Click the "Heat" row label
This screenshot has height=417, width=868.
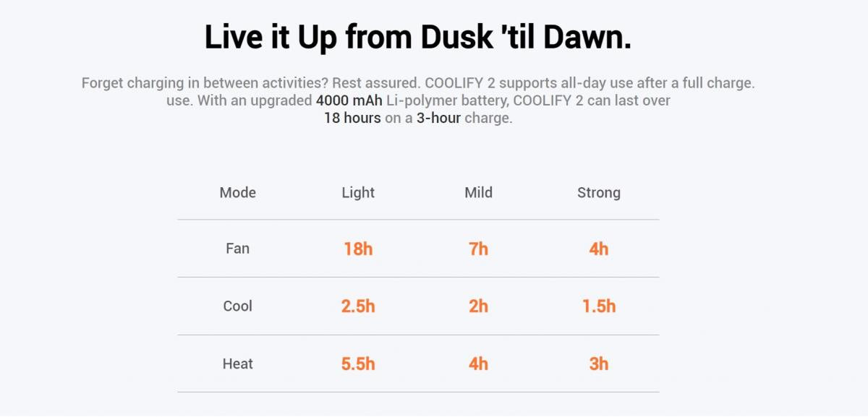(238, 364)
